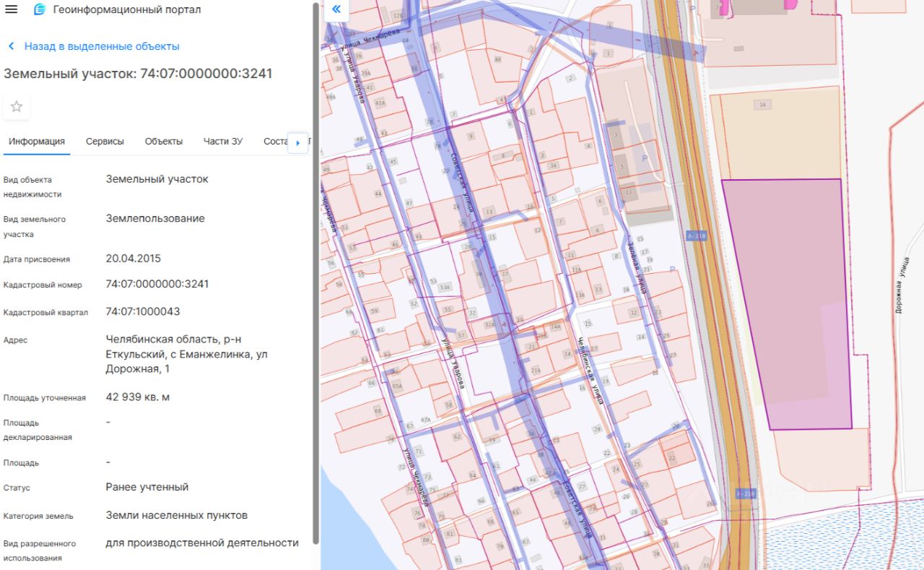Select value для производственной деятельности

click(x=202, y=543)
